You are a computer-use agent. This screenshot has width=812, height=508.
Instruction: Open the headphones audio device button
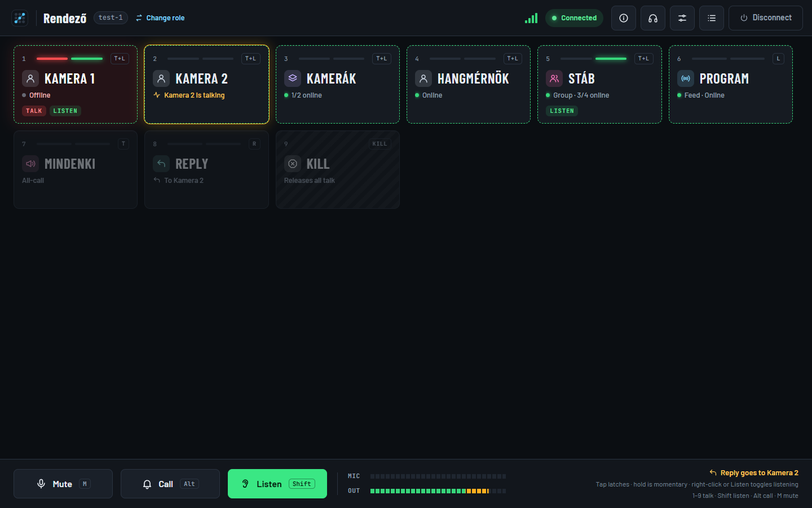[653, 18]
